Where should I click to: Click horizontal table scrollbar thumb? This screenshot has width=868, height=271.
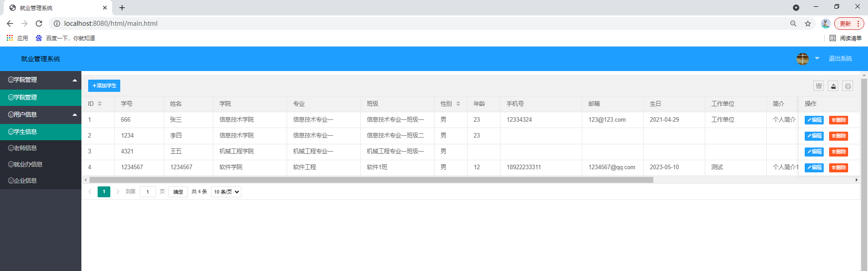[371, 180]
